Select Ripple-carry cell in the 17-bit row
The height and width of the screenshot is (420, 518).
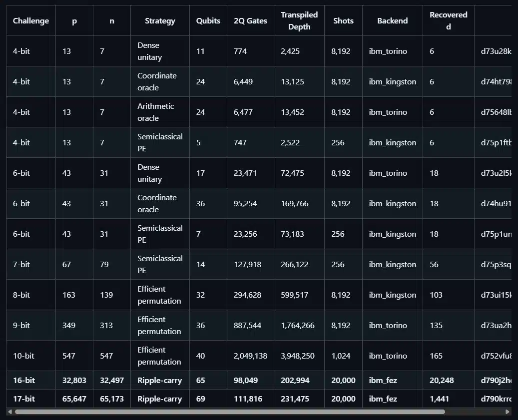[x=159, y=399]
